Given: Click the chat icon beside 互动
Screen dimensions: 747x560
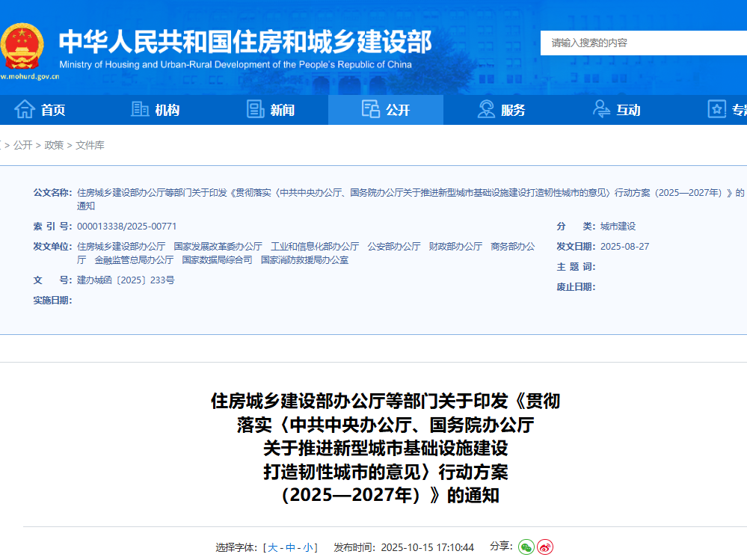Looking at the screenshot, I should tap(602, 109).
